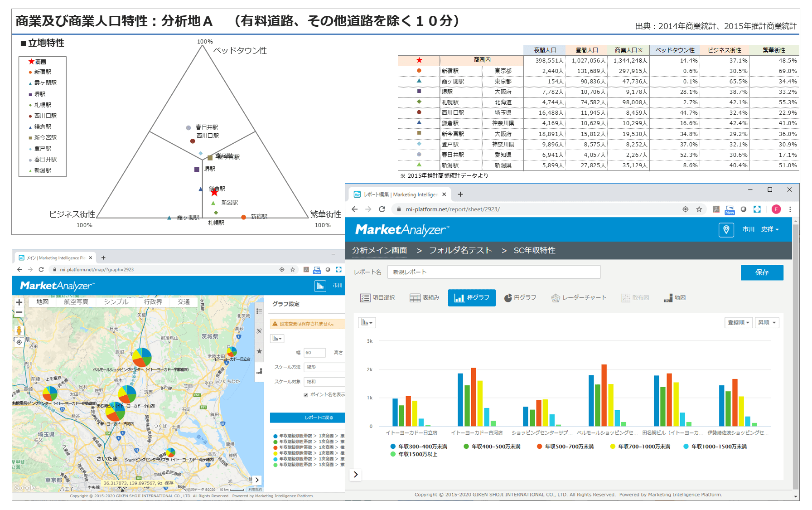
Task: Toggle the 'ポイント名を表示' checkbox
Action: (306, 395)
